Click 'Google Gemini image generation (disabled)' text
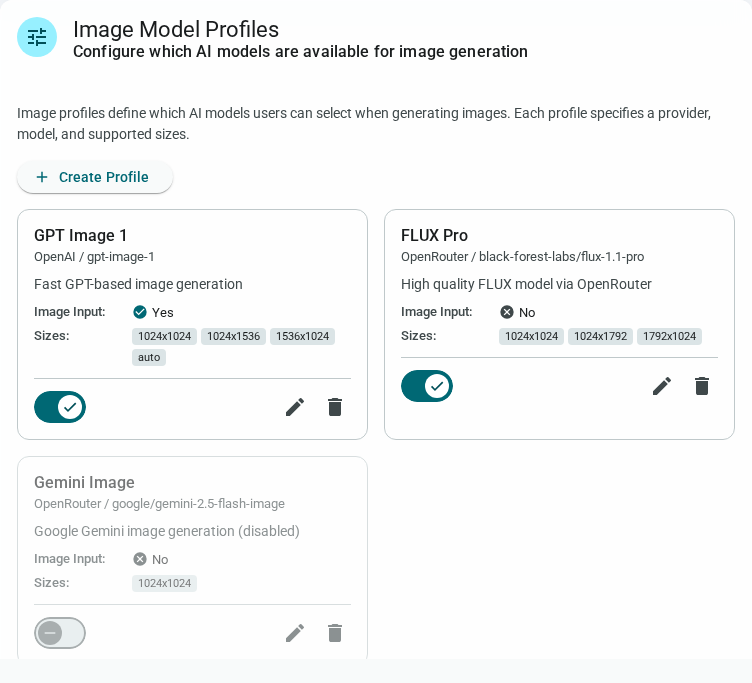The height and width of the screenshot is (683, 752). (167, 531)
